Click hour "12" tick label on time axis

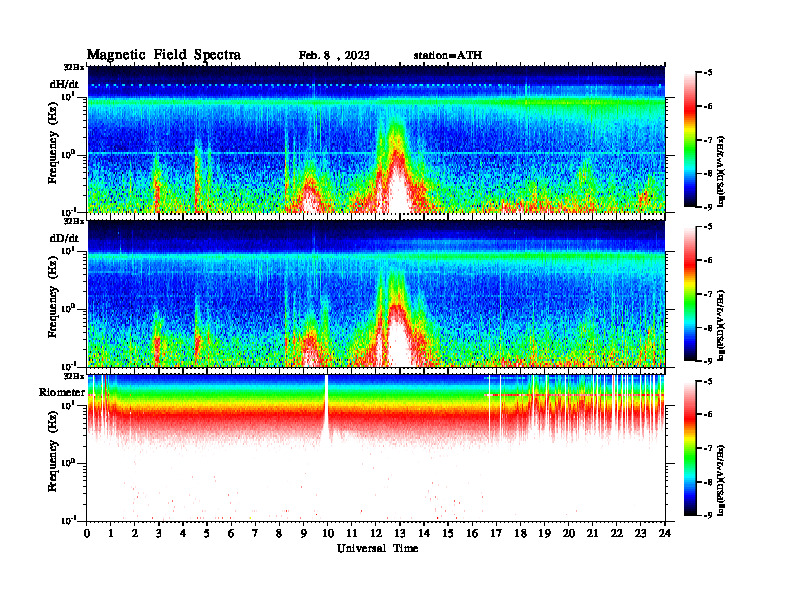click(x=376, y=533)
